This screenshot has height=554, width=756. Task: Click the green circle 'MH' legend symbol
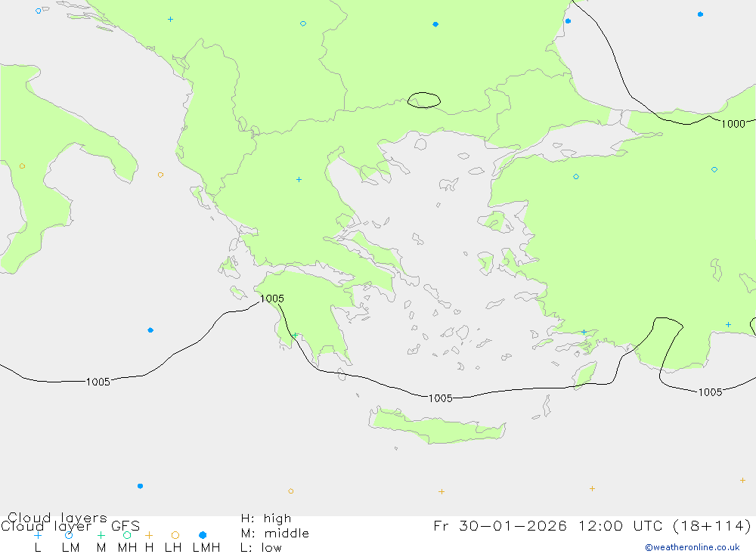127,535
